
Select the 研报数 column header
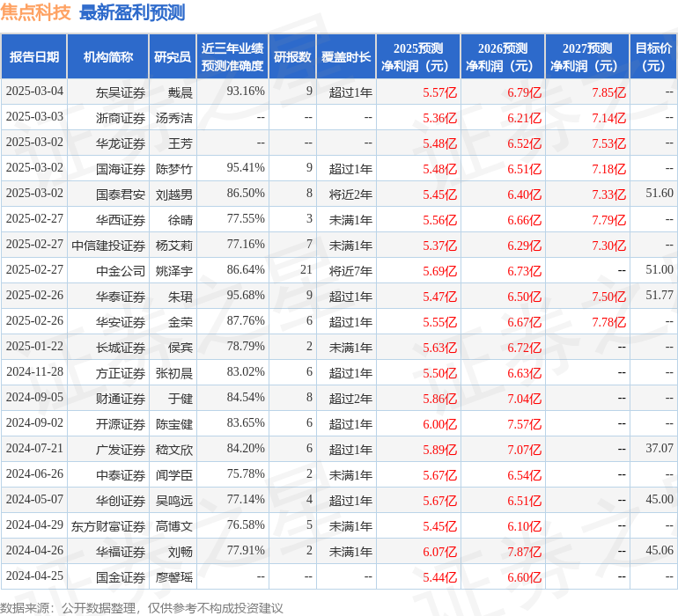point(292,56)
